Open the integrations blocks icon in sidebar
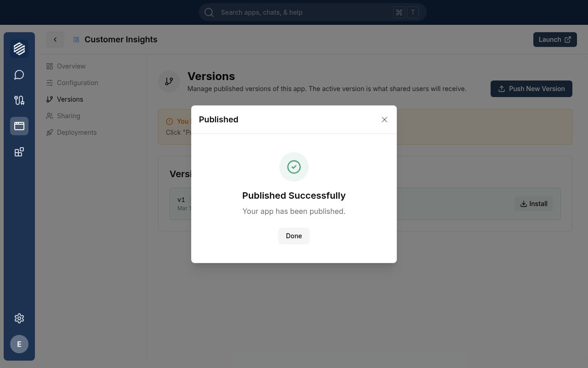The width and height of the screenshot is (588, 368). tap(19, 152)
